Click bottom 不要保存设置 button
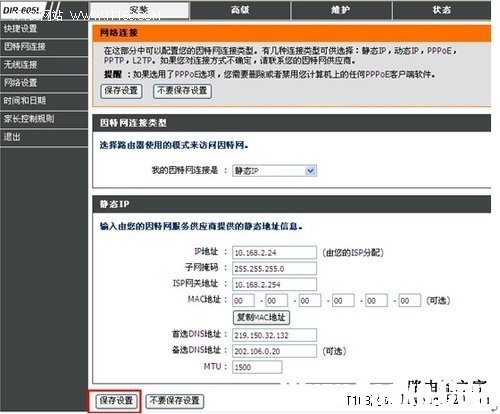Screen dimensions: 500x414 click(175, 401)
